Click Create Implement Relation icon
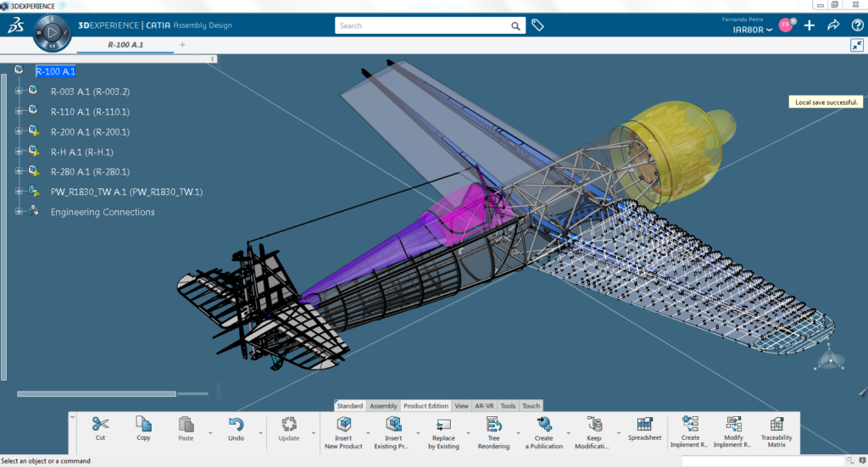 pos(690,424)
